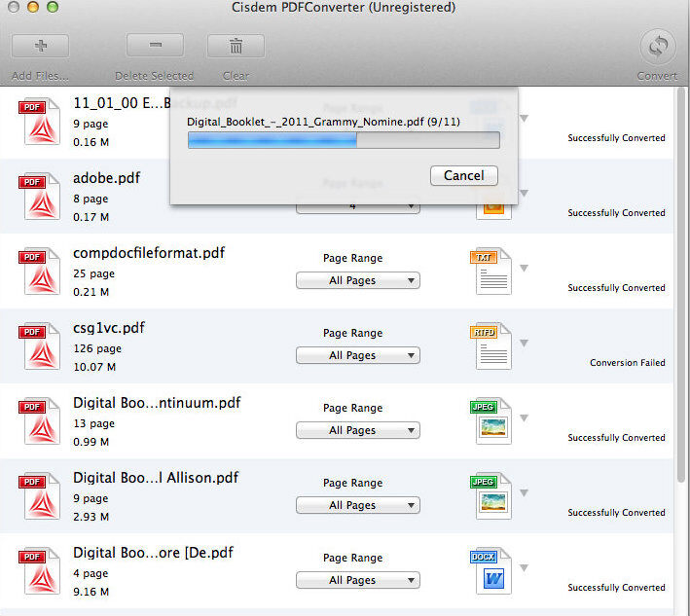Click the 126 page count text

click(97, 349)
